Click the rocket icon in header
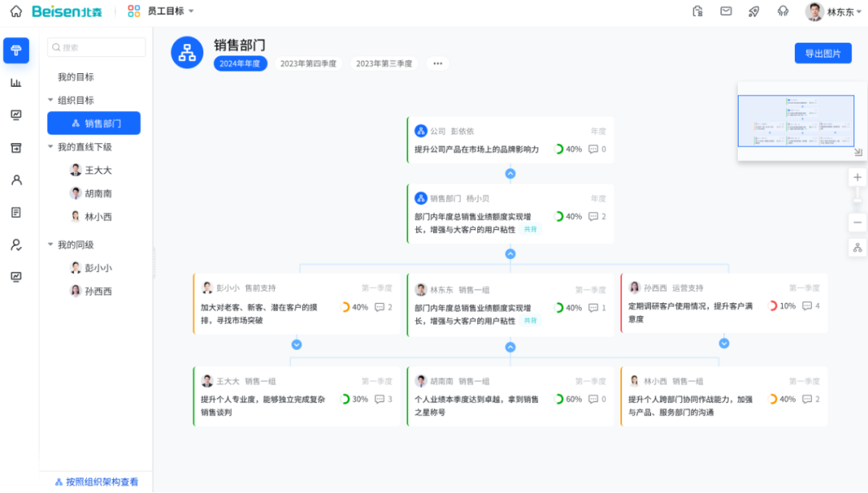Image resolution: width=868 pixels, height=493 pixels. point(754,11)
